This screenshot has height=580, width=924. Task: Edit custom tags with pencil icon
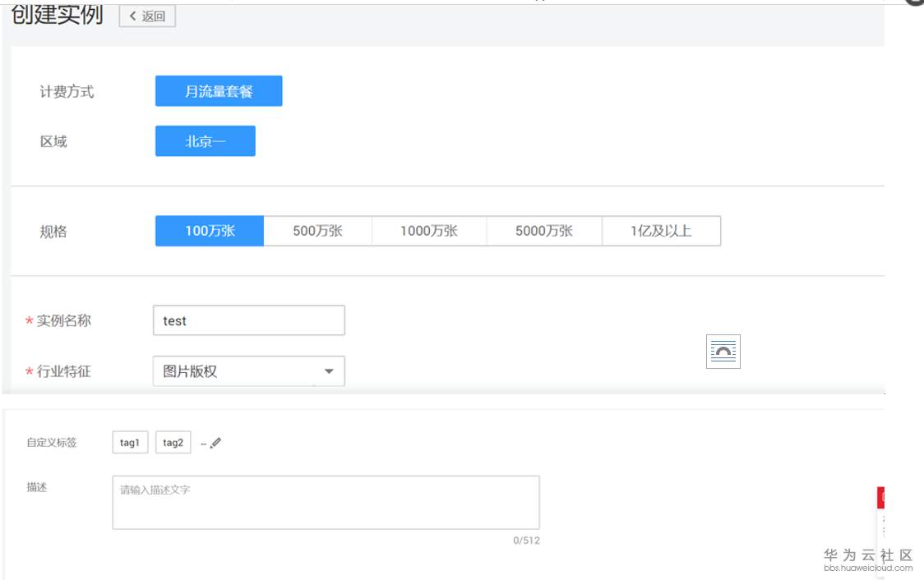216,443
